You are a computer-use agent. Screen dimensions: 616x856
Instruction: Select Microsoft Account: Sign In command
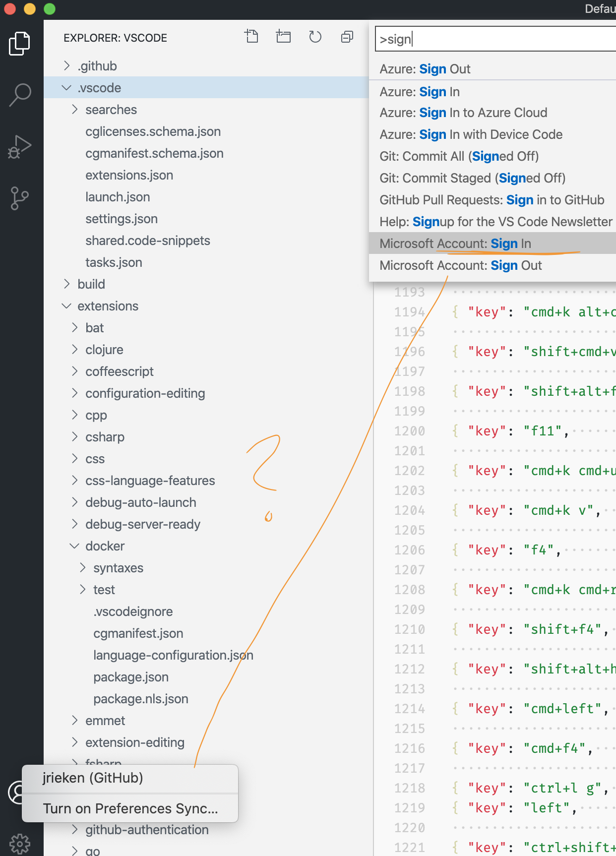coord(493,244)
